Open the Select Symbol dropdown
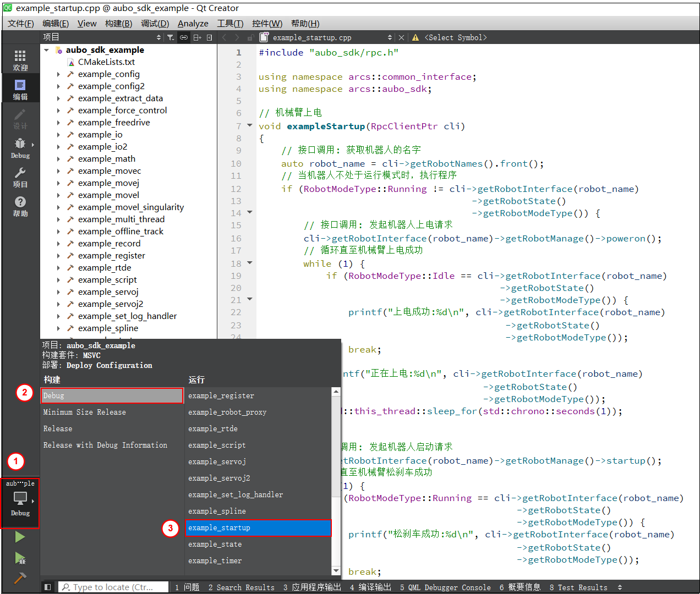 456,37
